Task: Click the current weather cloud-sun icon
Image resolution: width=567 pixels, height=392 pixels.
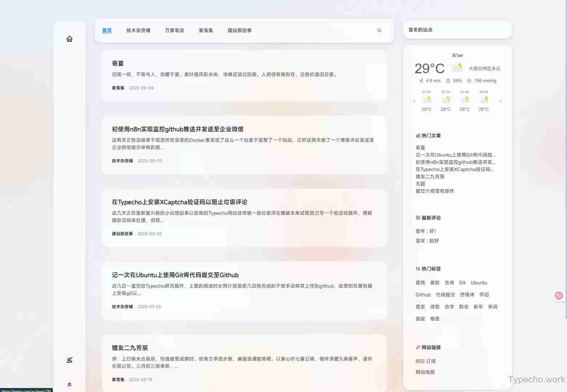Action: 457,68
